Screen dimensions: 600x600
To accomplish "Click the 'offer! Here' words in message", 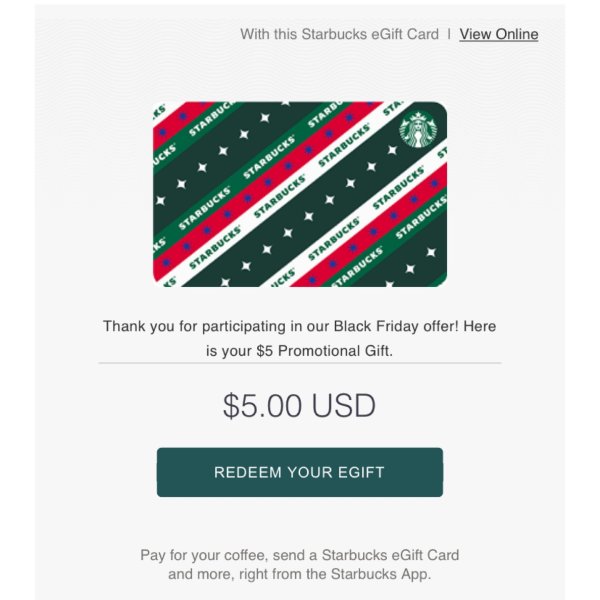I will pos(460,326).
